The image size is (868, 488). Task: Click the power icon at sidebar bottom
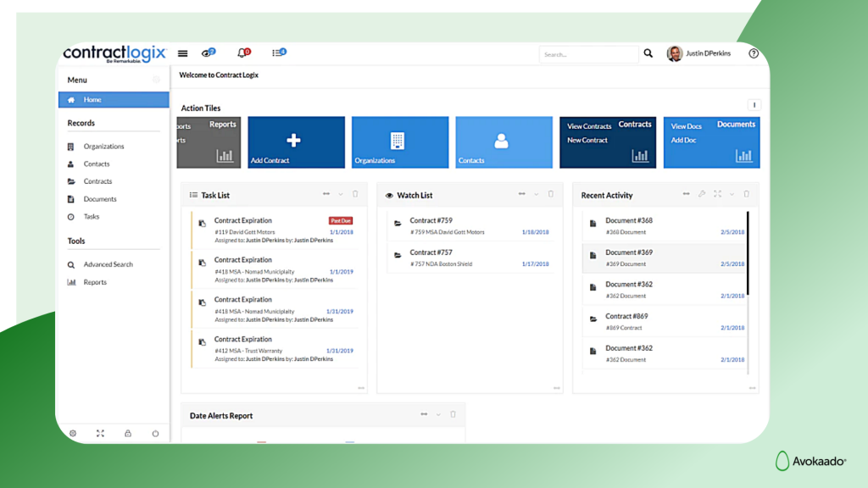[155, 433]
